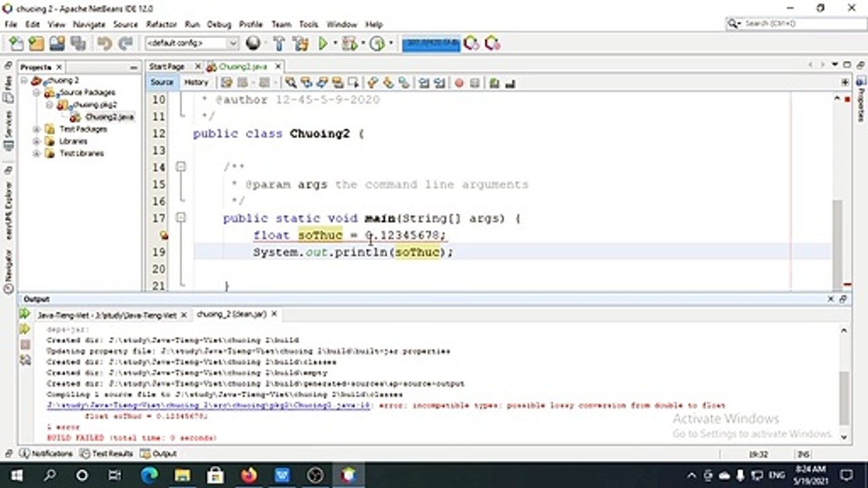Open the Profile Project dropdown arrow
This screenshot has width=868, height=488.
click(391, 43)
